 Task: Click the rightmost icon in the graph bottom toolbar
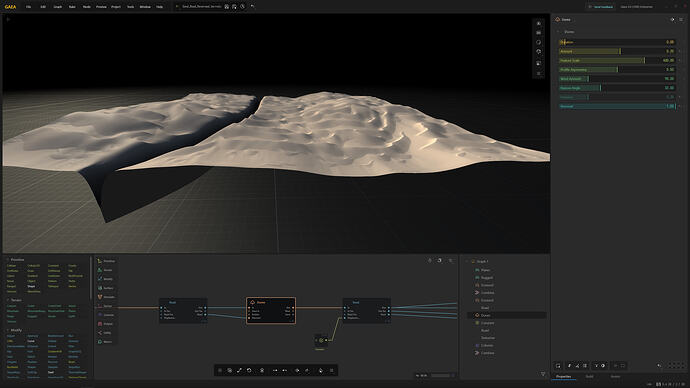pyautogui.click(x=331, y=370)
